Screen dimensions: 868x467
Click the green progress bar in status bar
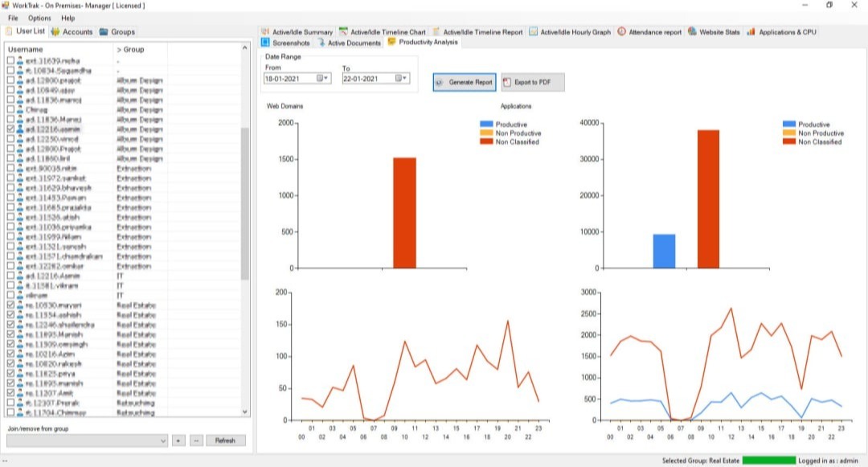coord(769,461)
